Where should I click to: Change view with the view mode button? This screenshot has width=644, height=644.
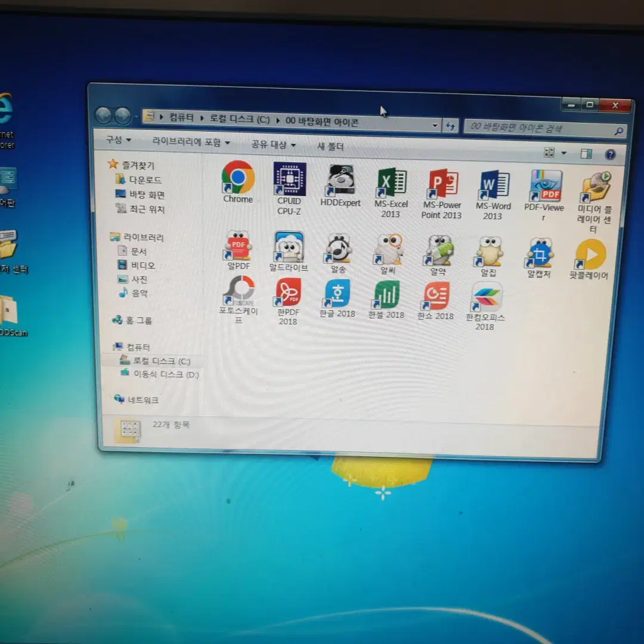pos(549,153)
